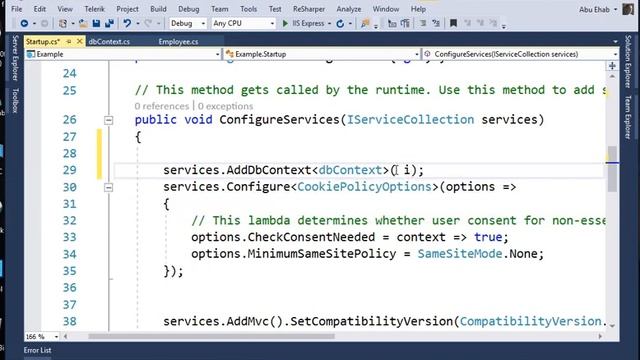This screenshot has height=360, width=640.
Task: Click the Clear Bookmarks icon
Action: tap(493, 24)
